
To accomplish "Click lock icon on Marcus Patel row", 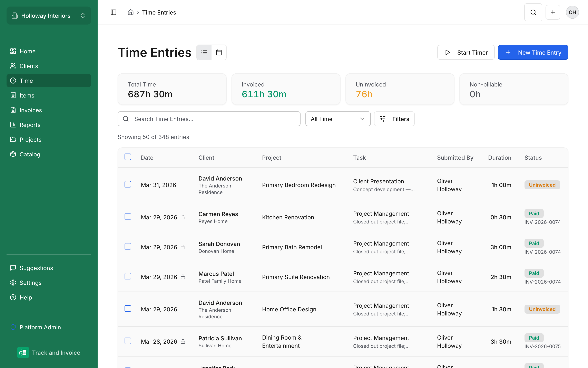I will click(183, 277).
